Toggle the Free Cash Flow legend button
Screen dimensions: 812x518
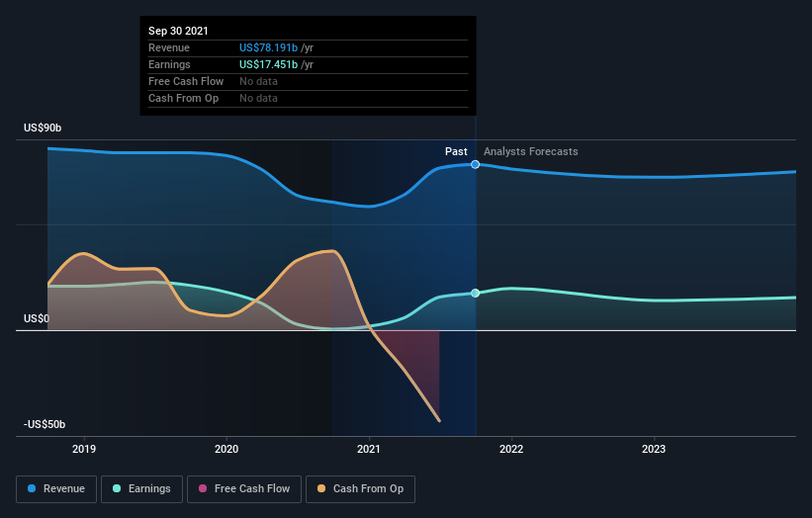[244, 489]
